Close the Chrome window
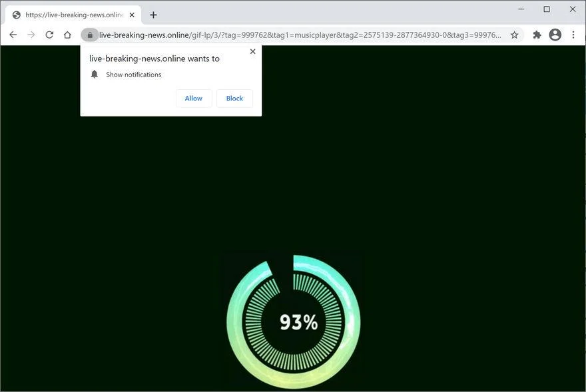Viewport: 586px width, 392px height. (573, 9)
